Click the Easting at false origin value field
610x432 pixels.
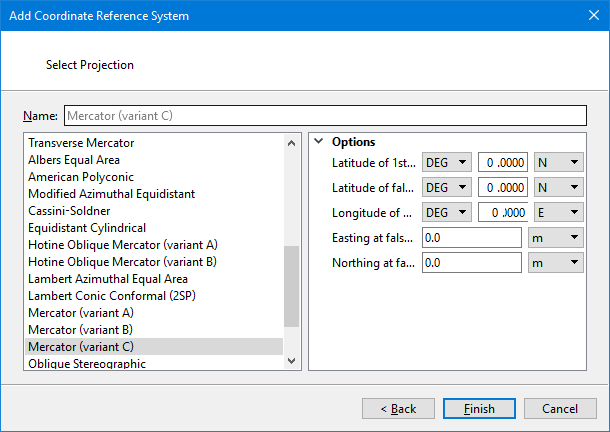coord(471,237)
